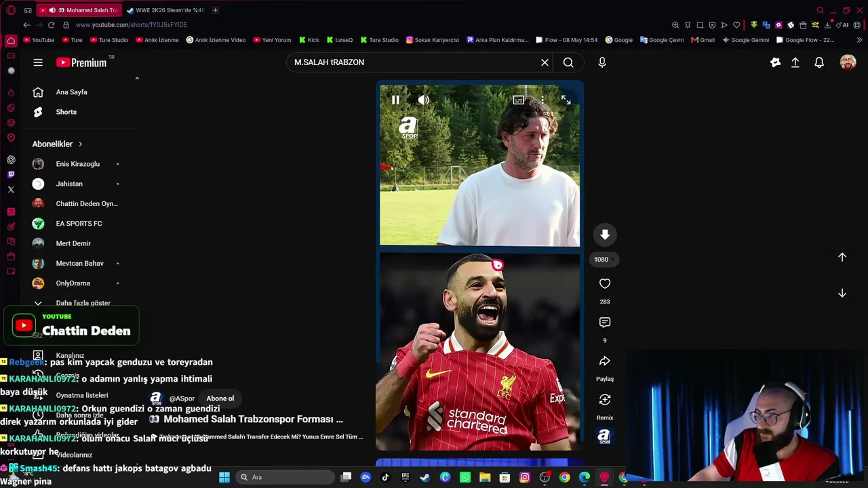Open TikTok from the taskbar

tap(385, 477)
